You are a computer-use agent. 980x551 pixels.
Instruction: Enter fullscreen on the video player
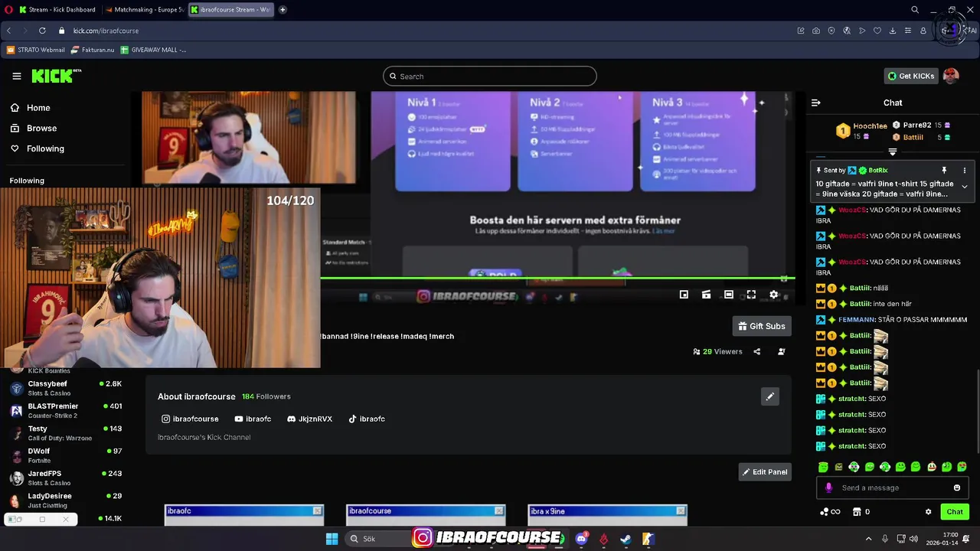(751, 295)
